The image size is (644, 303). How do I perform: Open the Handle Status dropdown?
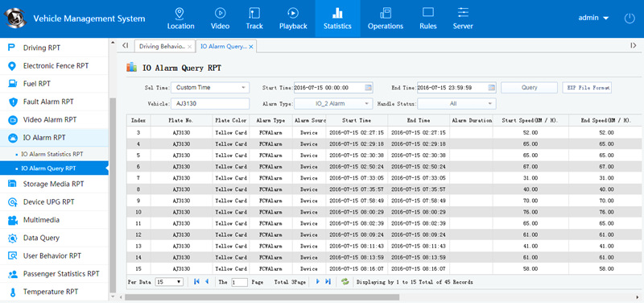click(x=456, y=104)
